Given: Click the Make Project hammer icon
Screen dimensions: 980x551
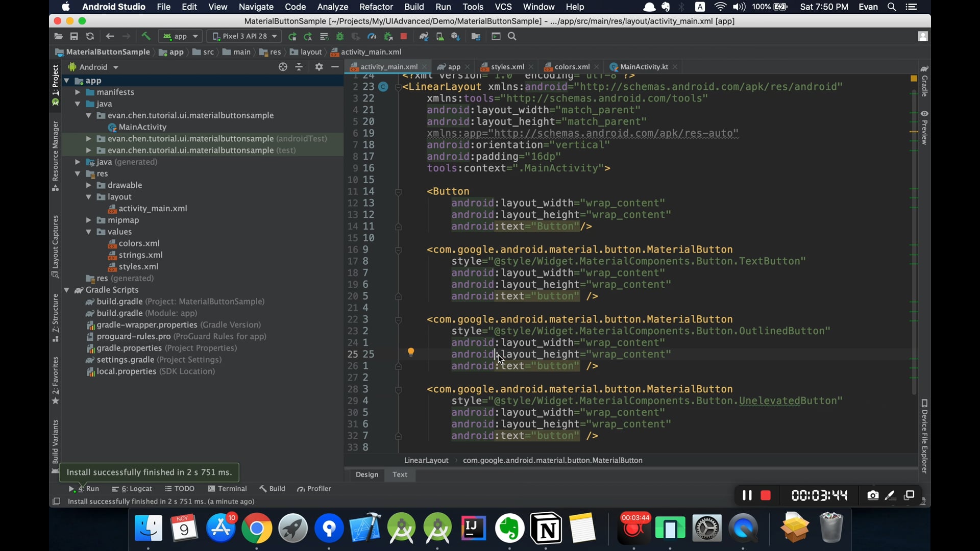Looking at the screenshot, I should 146,36.
